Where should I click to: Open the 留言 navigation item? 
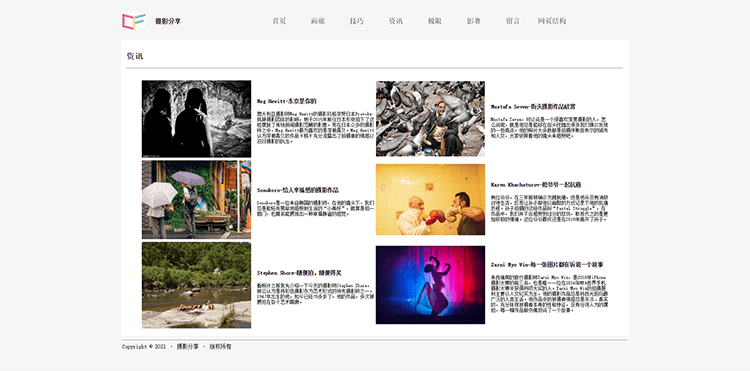[513, 21]
